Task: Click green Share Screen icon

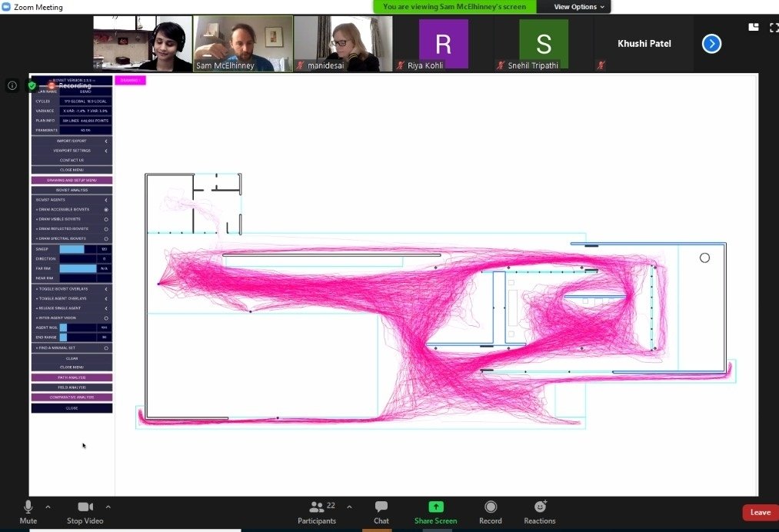Action: (x=436, y=507)
